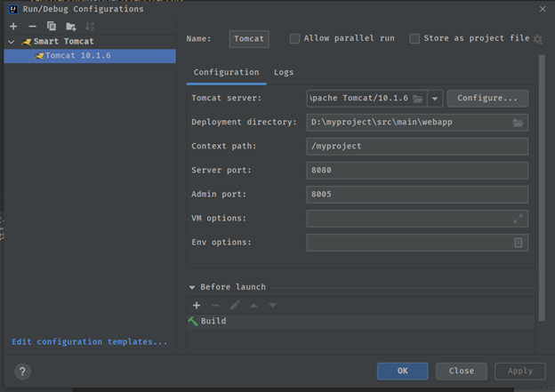Add a new run configuration
This screenshot has height=392, width=555.
click(13, 26)
